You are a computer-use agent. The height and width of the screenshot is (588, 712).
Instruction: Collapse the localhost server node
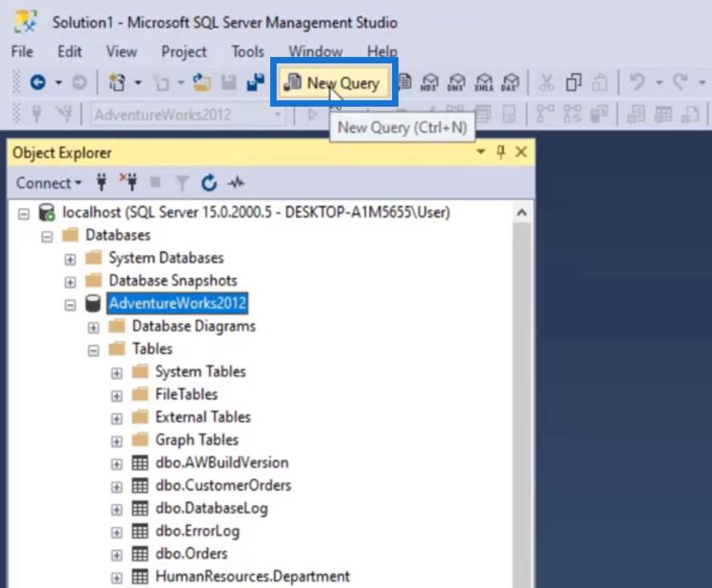23,213
